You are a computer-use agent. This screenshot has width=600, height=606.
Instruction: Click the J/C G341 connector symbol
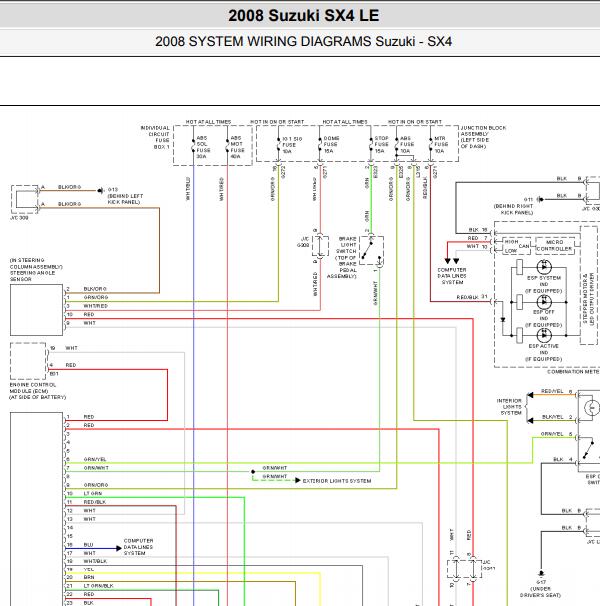(464, 569)
